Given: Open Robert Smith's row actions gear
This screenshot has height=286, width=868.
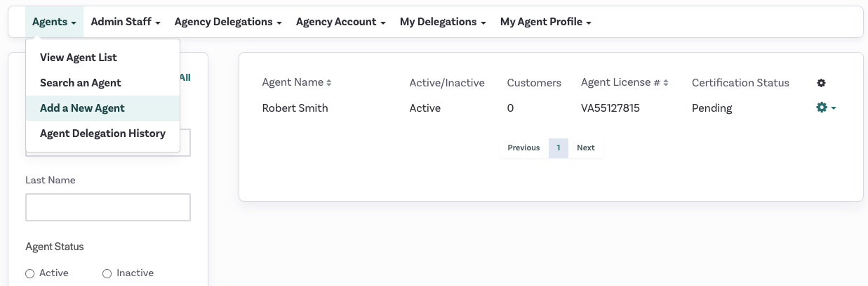Looking at the screenshot, I should click(x=826, y=108).
